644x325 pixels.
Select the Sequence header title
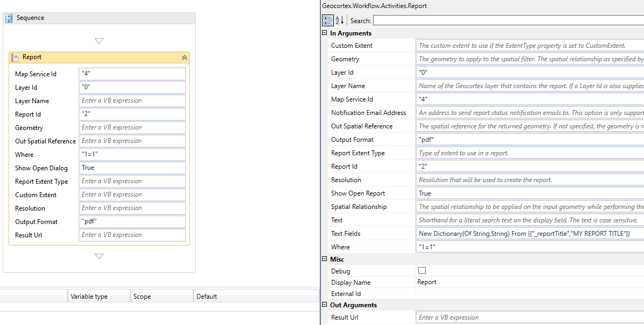(x=31, y=18)
